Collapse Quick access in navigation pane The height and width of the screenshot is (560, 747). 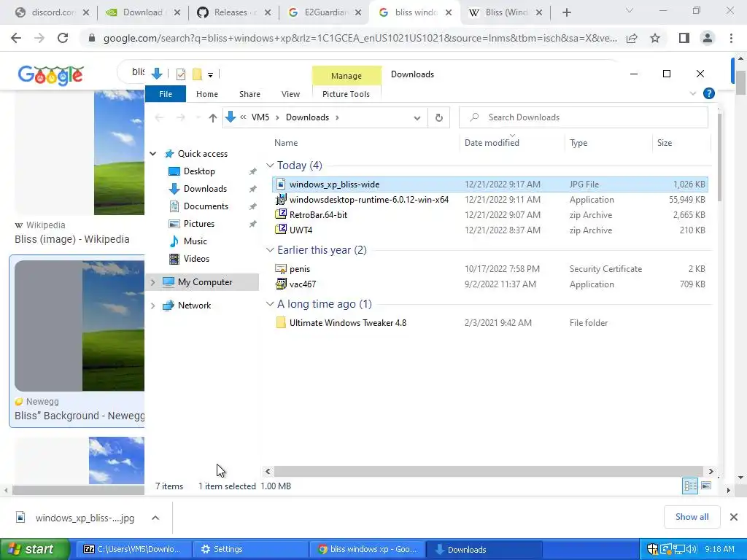pyautogui.click(x=153, y=153)
